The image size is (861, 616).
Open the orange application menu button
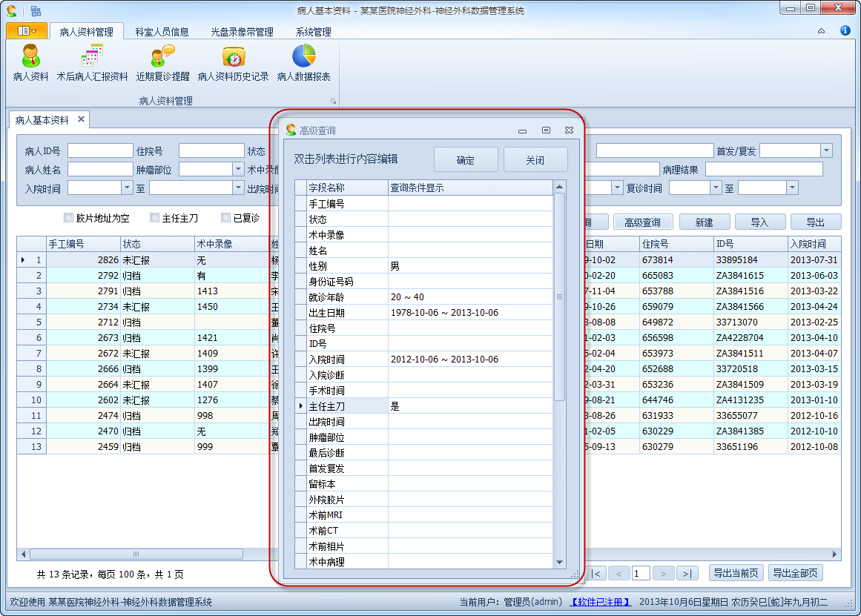click(x=27, y=31)
